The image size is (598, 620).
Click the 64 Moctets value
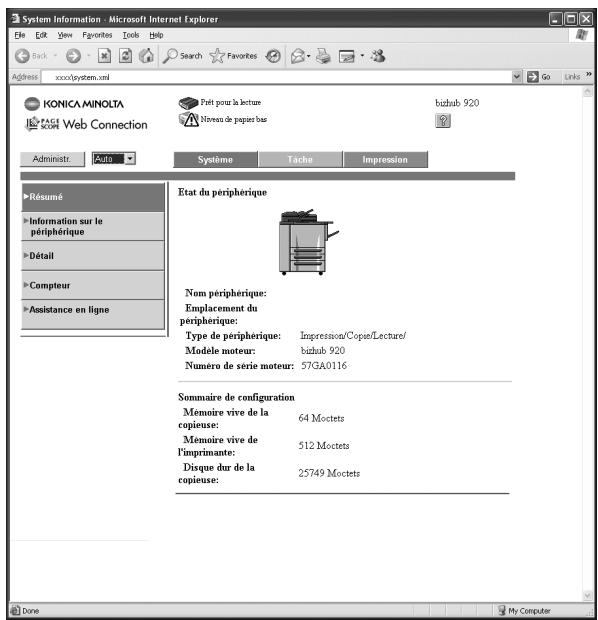point(321,418)
